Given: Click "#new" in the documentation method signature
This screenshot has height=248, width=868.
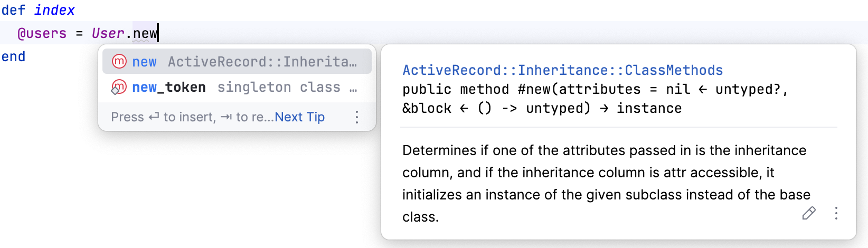Looking at the screenshot, I should pos(534,89).
